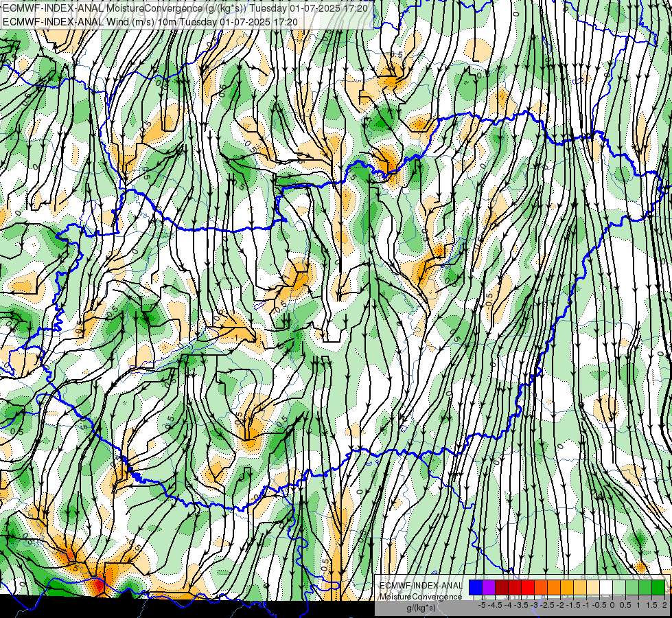Click the -4.5 value on the legend scale
This screenshot has height=618, width=672.
[x=495, y=605]
